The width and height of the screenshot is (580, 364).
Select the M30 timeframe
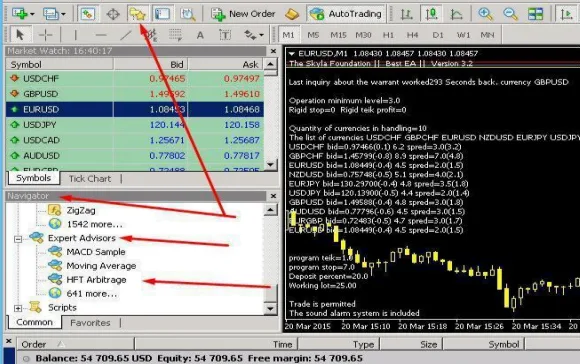pyautogui.click(x=363, y=35)
